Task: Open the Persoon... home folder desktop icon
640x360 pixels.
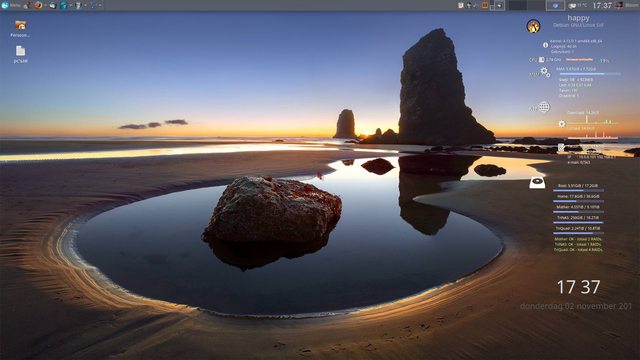Action: [x=20, y=29]
